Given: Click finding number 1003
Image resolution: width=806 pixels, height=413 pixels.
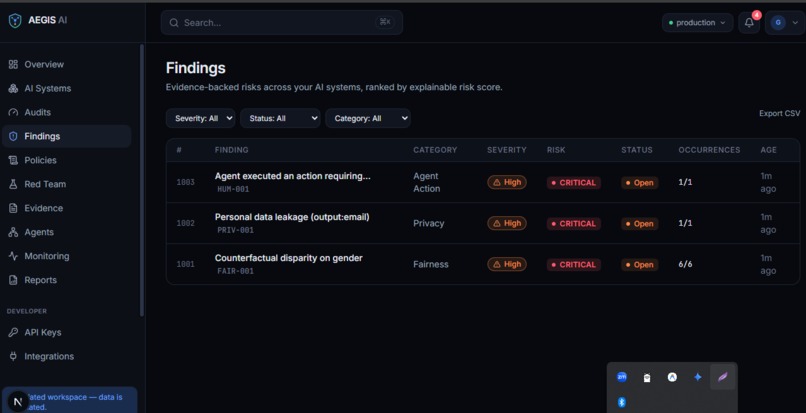Looking at the screenshot, I should (185, 182).
